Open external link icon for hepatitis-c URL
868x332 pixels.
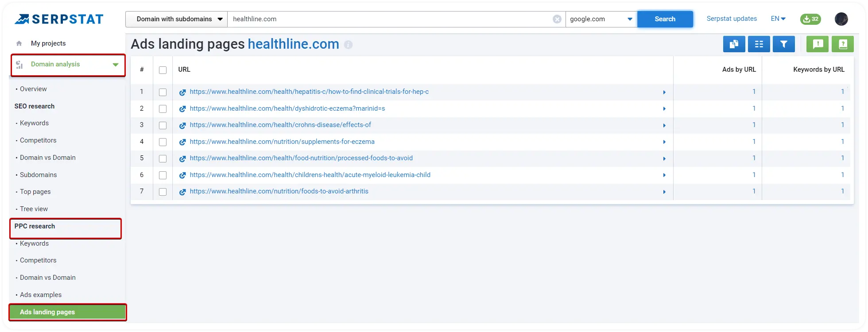coord(182,92)
